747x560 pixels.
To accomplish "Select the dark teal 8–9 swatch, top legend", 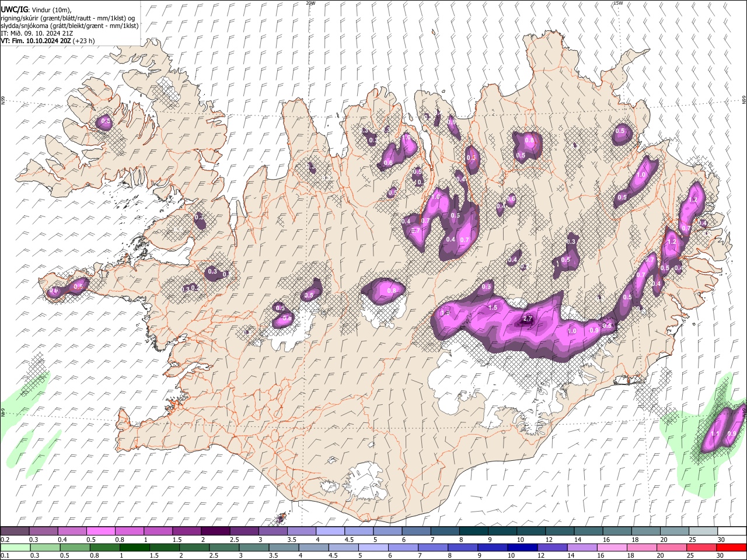I will (473, 531).
